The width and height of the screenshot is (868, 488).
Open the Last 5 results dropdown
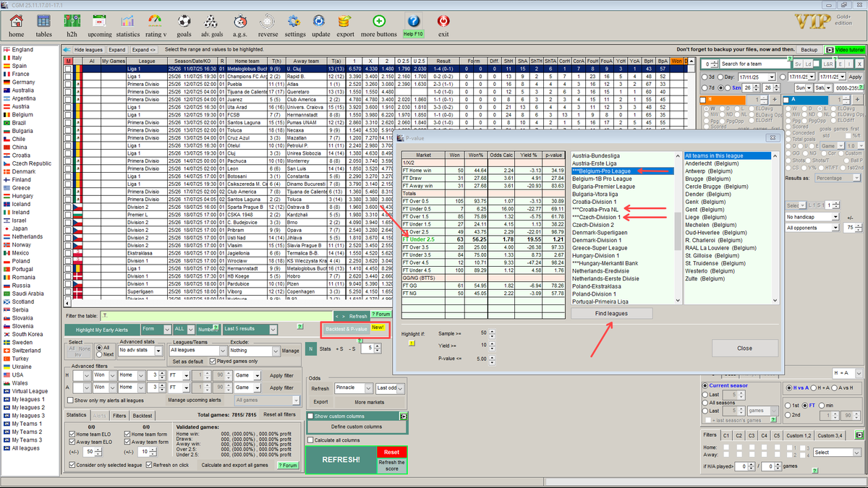250,328
